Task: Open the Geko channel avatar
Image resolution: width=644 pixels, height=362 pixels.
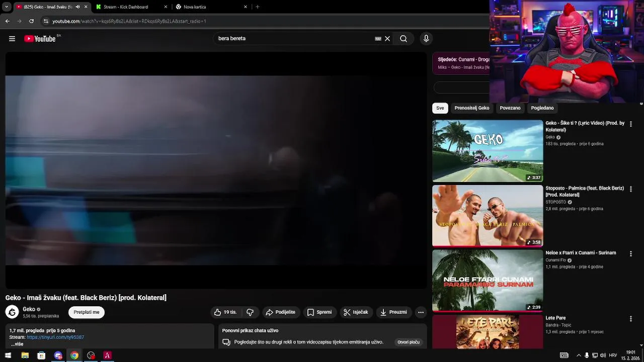Action: pos(12,312)
